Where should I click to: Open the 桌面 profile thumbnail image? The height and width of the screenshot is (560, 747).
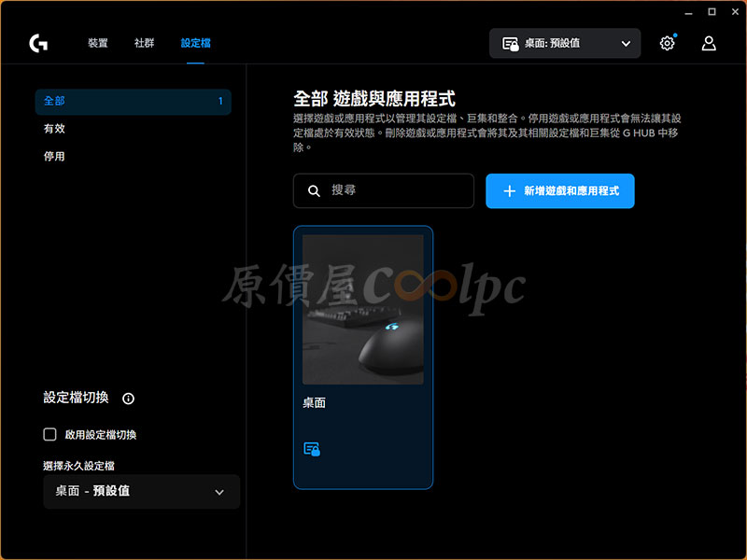click(362, 309)
